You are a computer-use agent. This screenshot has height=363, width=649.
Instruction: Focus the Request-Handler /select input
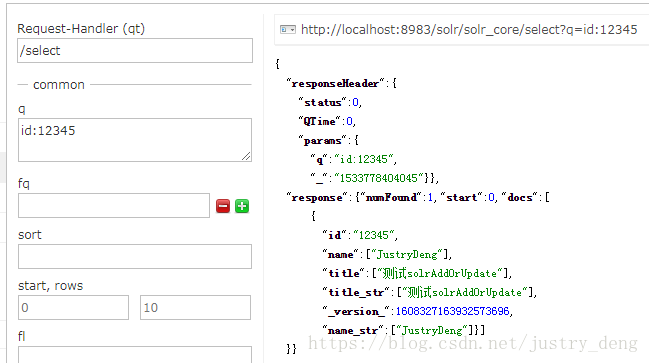[x=135, y=50]
